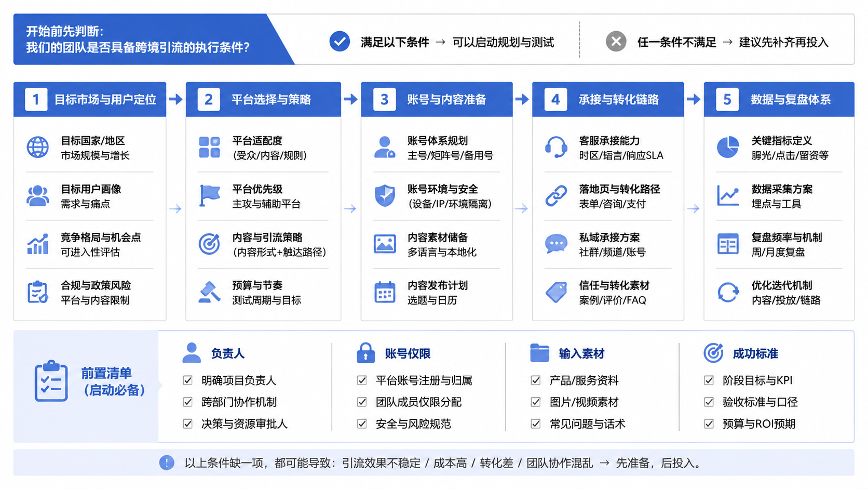Click the refresh icon beside 优化迭代机制

pos(728,292)
